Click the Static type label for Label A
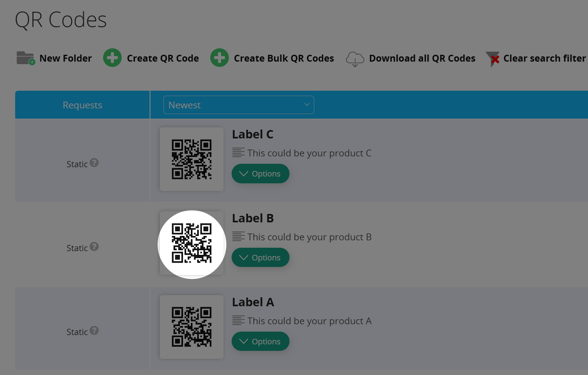The height and width of the screenshot is (375, 588). 77,331
